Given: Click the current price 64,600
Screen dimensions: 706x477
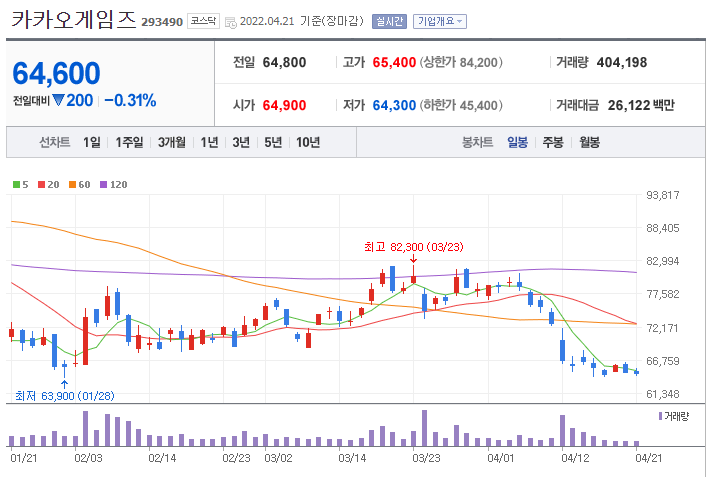Looking at the screenshot, I should pyautogui.click(x=56, y=73).
